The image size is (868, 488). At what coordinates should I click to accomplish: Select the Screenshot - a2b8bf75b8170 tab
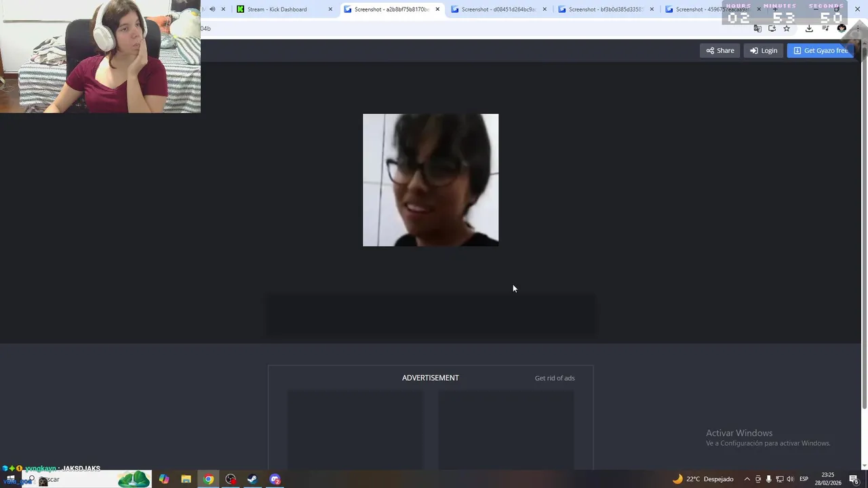click(x=391, y=9)
